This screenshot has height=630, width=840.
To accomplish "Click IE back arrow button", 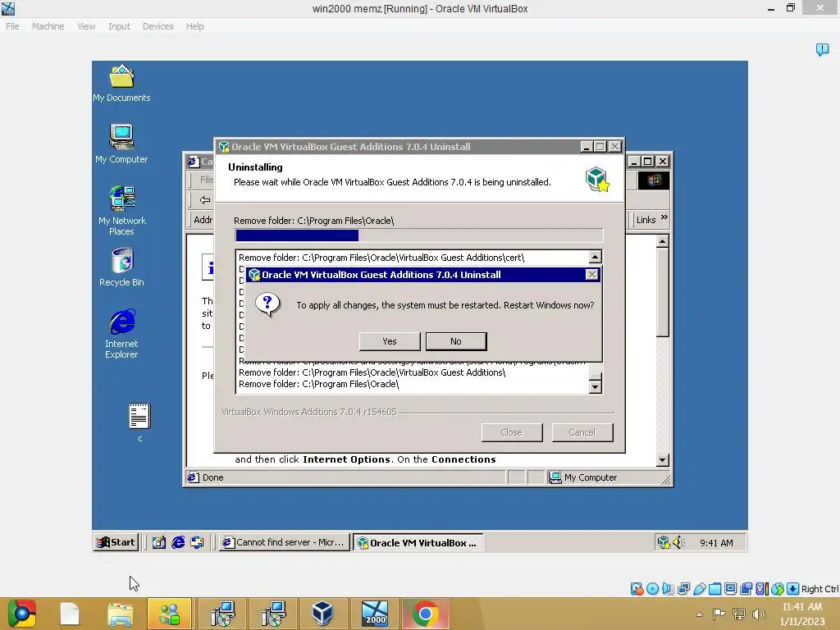I will 204,200.
